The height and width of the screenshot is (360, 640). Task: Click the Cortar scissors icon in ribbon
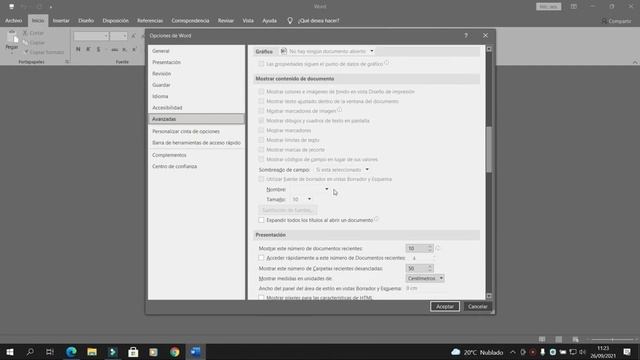25,33
